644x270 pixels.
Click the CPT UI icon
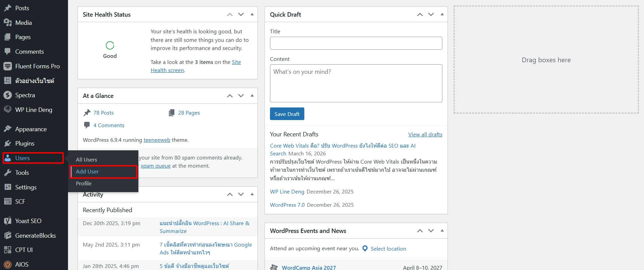coord(7,250)
